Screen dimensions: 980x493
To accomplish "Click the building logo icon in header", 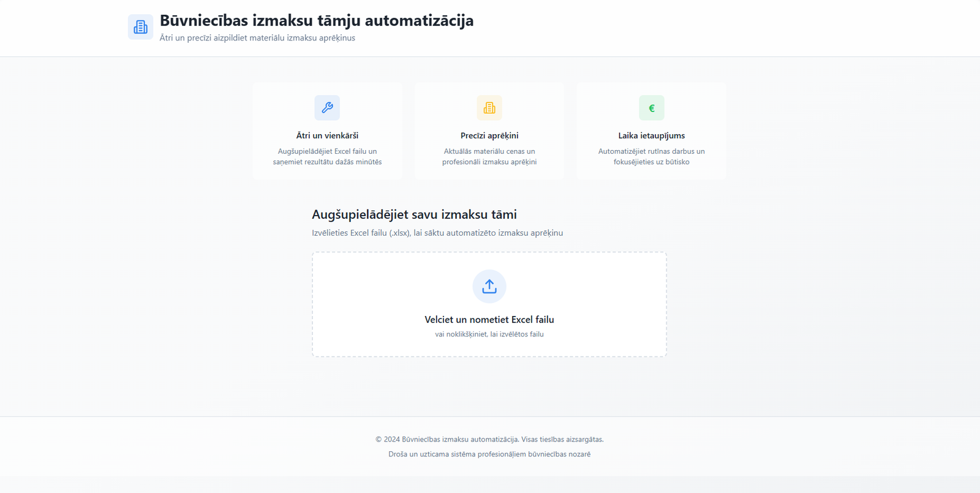I will pyautogui.click(x=140, y=27).
